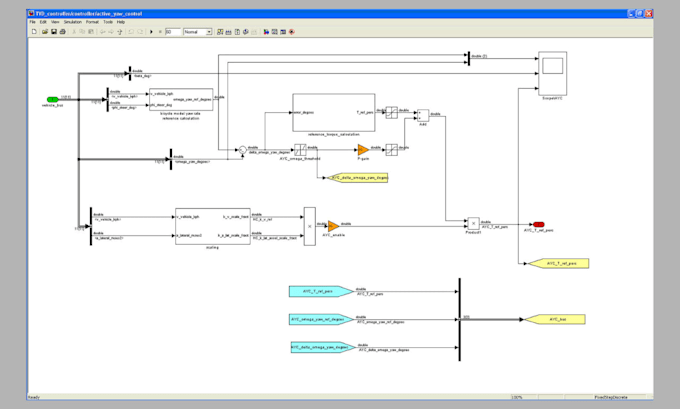Click the Model Explorer toolbar icon

point(275,32)
